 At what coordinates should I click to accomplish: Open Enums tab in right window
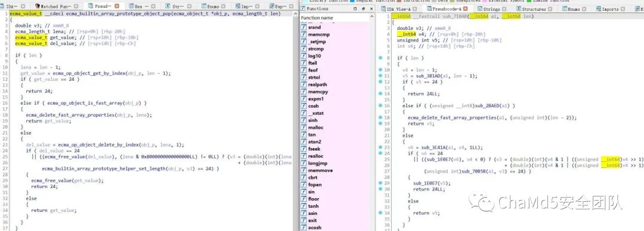pos(574,8)
